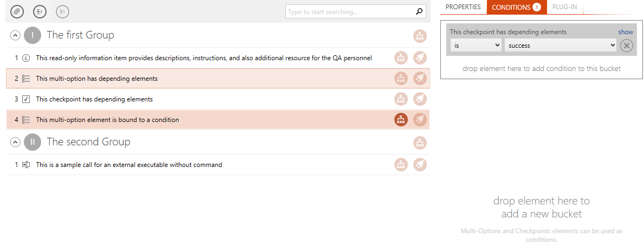Select 'This multi-option has depending elements' row

218,78
